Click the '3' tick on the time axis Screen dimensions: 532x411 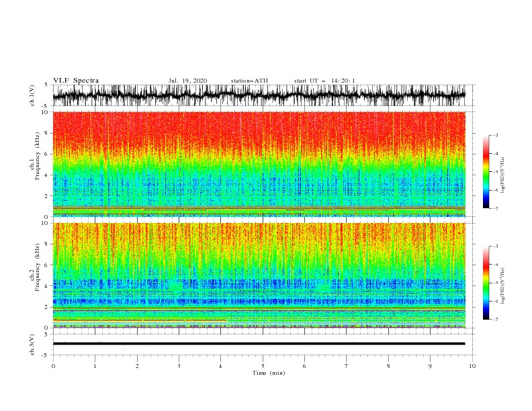[x=179, y=366]
